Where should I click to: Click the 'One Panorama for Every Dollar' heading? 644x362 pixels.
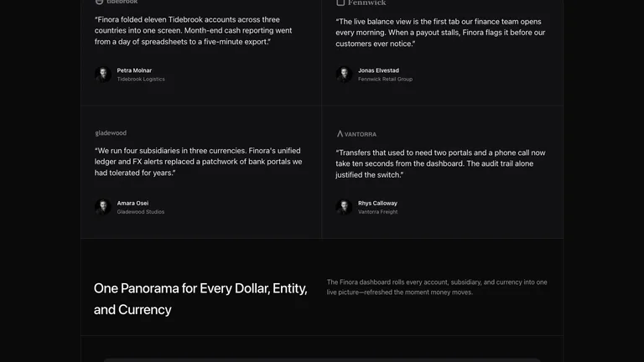(200, 299)
